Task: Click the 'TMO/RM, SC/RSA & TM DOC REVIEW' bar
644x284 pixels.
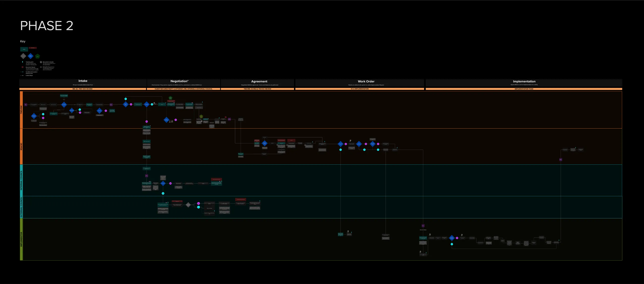Action: (257, 89)
